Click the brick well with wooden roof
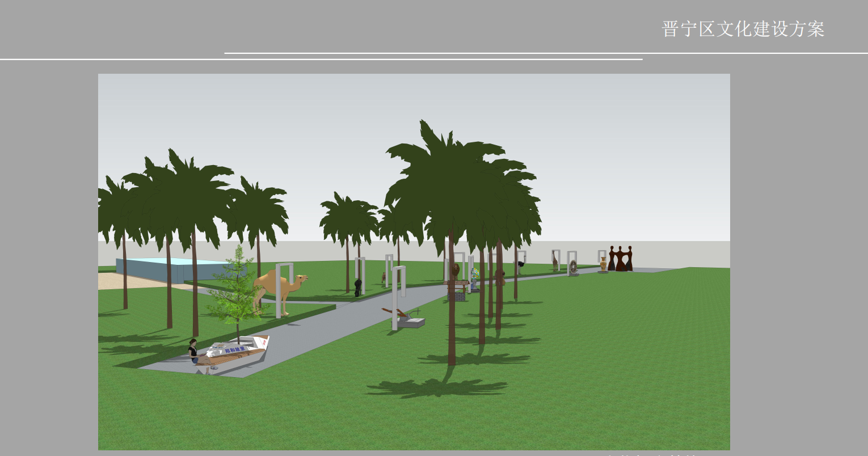Viewport: 868px width, 456px height. coord(456,289)
